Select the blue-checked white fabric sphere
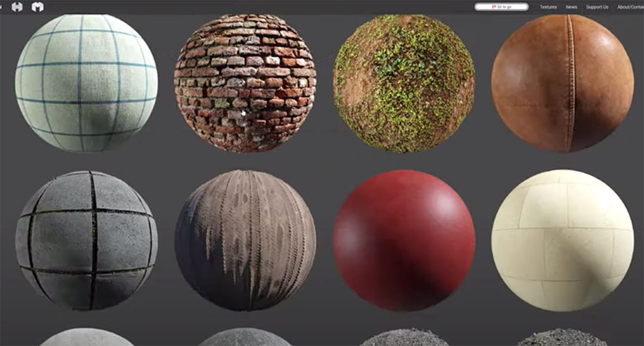Image resolution: width=644 pixels, height=346 pixels. coord(86,83)
